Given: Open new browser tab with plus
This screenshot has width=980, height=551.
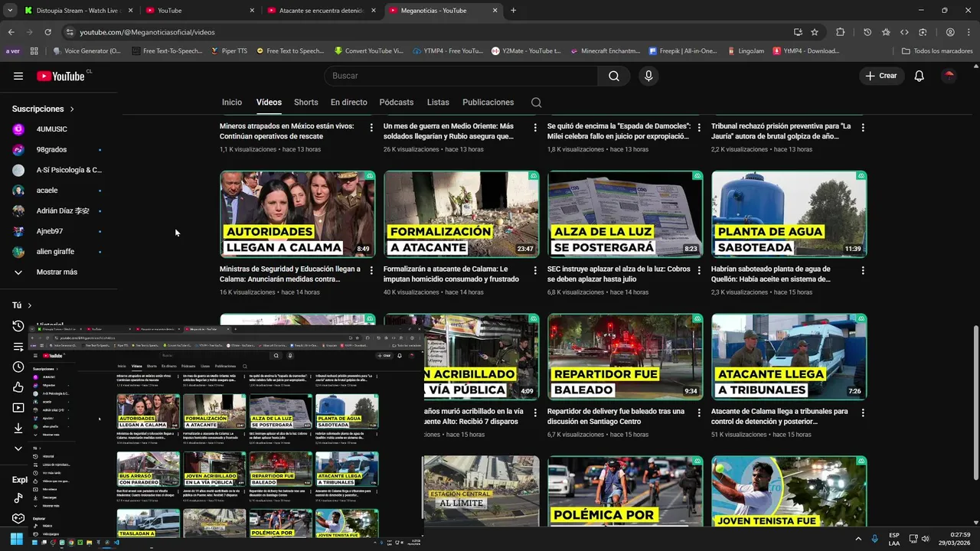Looking at the screenshot, I should click(513, 11).
